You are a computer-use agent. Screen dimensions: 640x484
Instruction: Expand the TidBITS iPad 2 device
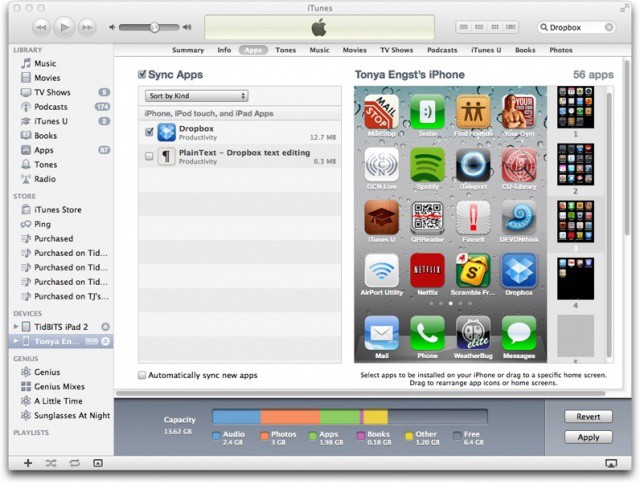[x=15, y=327]
